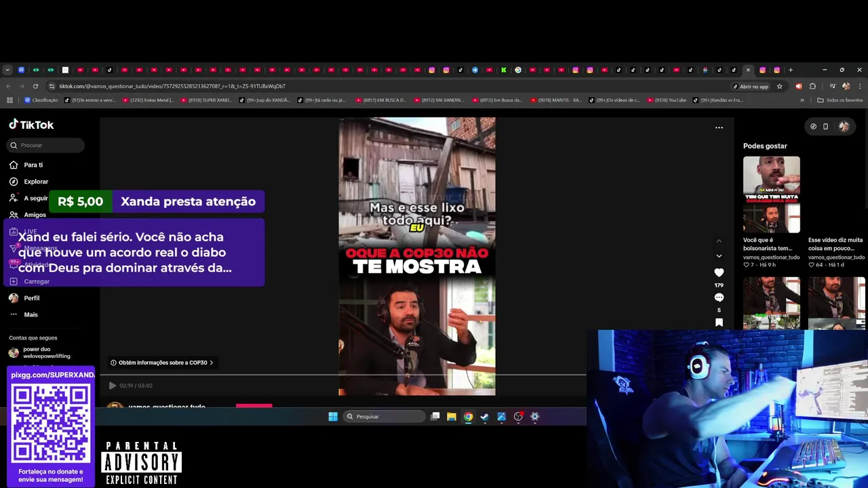Click the taskbar Pesquisar search box

tap(384, 417)
